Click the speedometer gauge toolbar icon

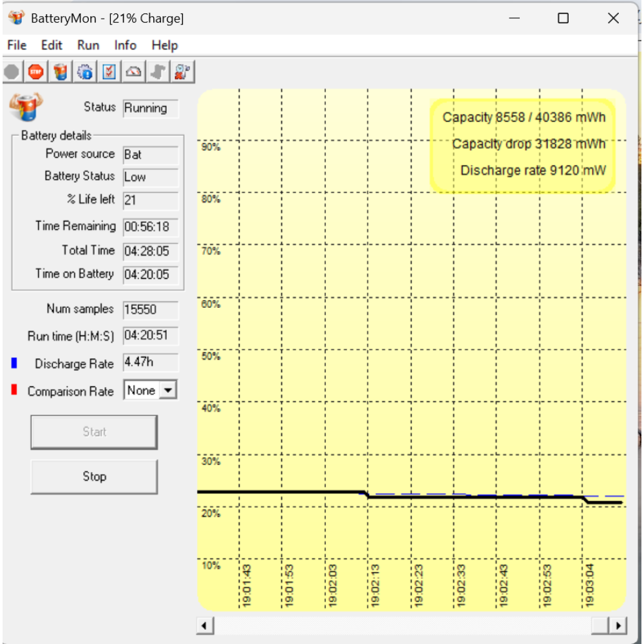[x=134, y=71]
